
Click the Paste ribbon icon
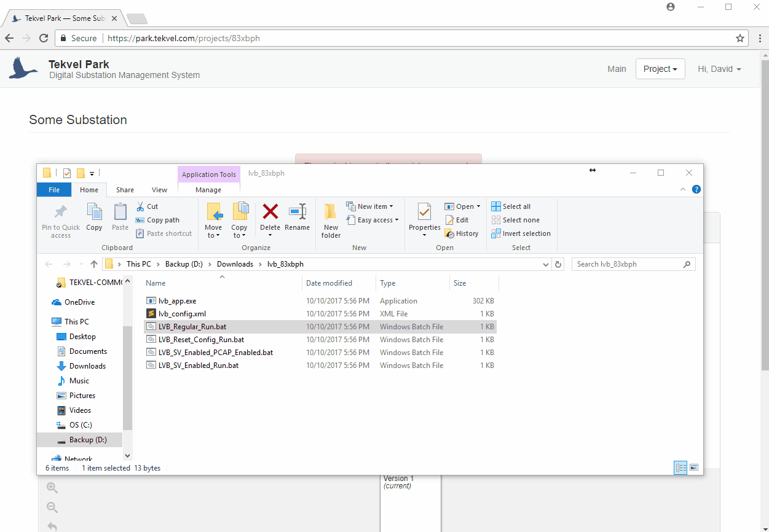(120, 212)
